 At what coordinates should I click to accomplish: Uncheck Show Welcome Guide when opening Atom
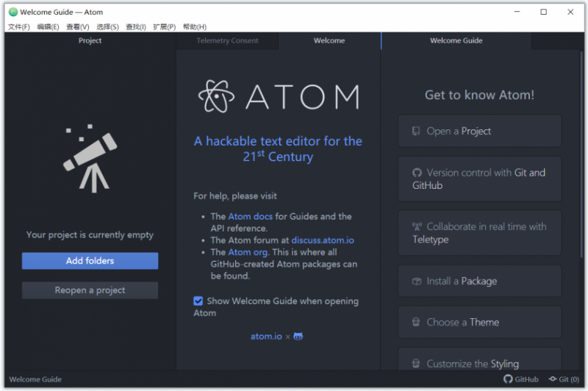198,301
